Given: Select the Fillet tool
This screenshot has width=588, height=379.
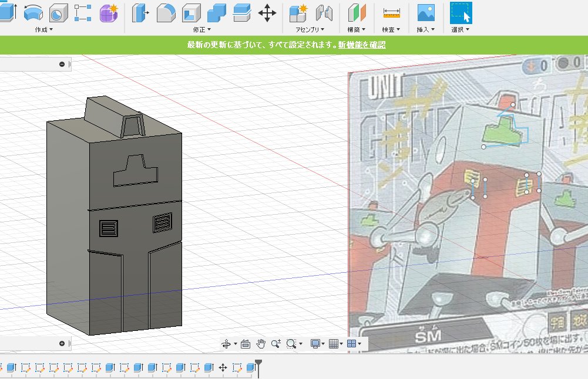Looking at the screenshot, I should point(166,13).
